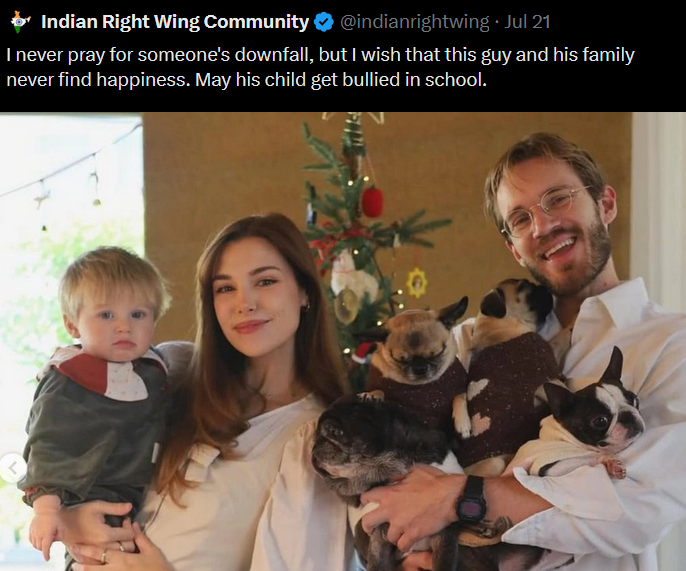
Task: Open the Indian Right Wing Community display name
Action: coord(175,21)
